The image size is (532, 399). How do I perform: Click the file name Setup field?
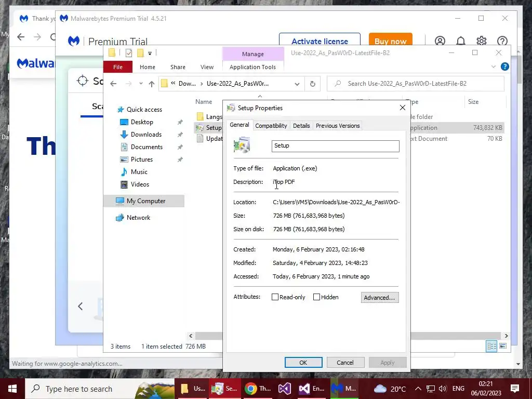(x=335, y=146)
